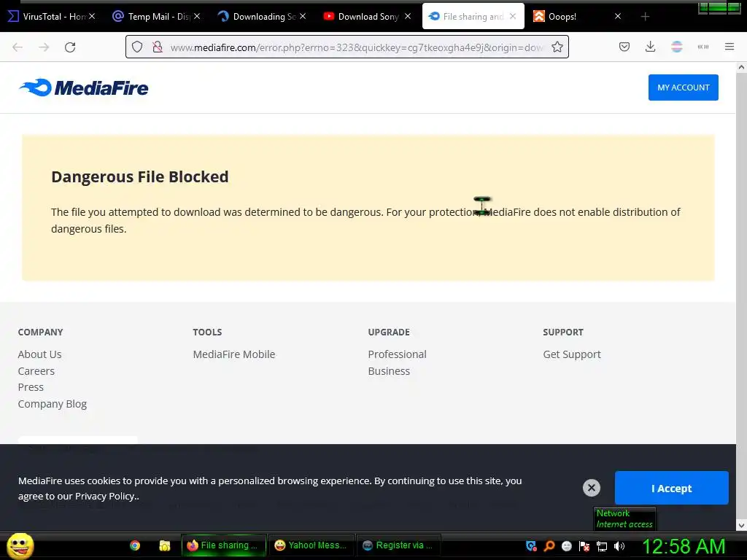This screenshot has height=560, width=747.
Task: Open Firefox application hamburger menu
Action: [x=729, y=47]
